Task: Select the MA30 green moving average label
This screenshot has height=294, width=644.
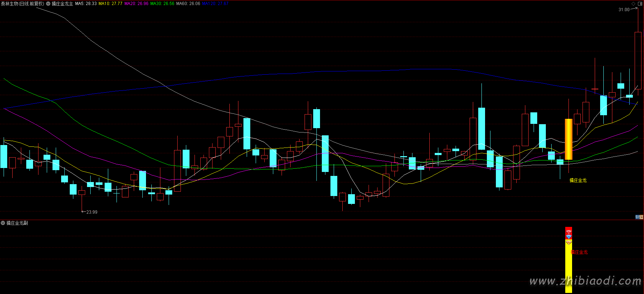Action: click(x=162, y=4)
